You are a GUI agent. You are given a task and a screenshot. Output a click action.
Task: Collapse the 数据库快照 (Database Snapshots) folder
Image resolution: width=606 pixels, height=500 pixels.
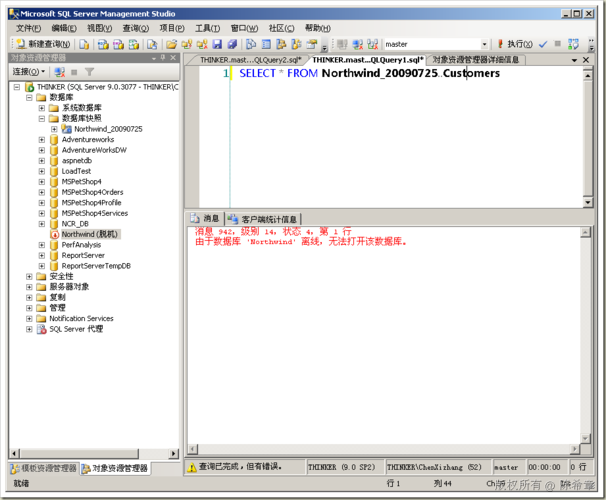point(42,119)
